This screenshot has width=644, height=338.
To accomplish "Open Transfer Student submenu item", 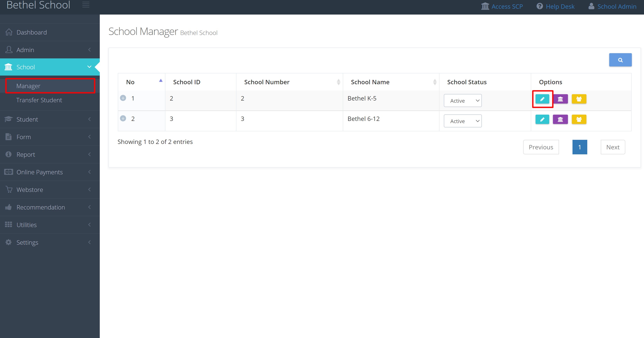I will [39, 100].
